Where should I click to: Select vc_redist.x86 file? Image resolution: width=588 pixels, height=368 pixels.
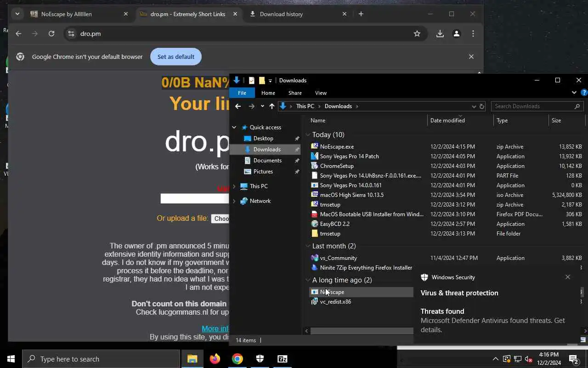click(x=335, y=302)
